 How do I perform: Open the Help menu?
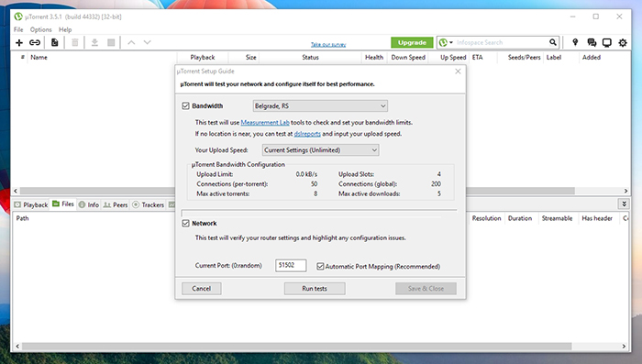(65, 29)
